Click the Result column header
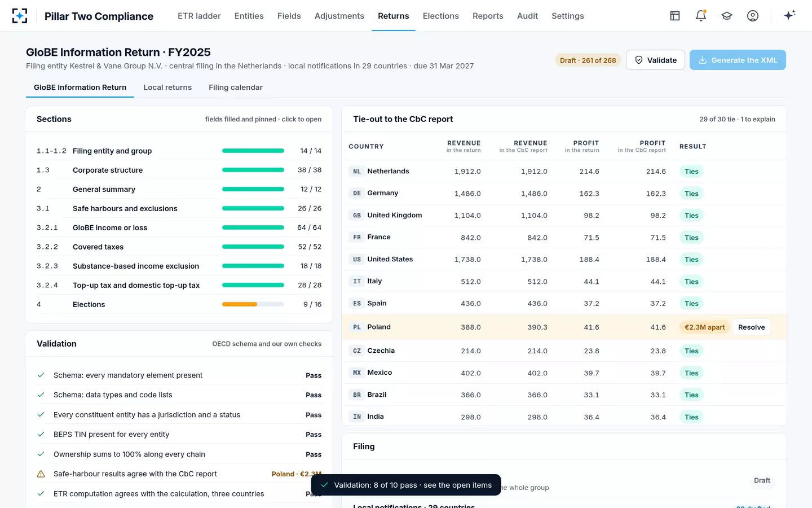812x508 pixels. pos(692,147)
